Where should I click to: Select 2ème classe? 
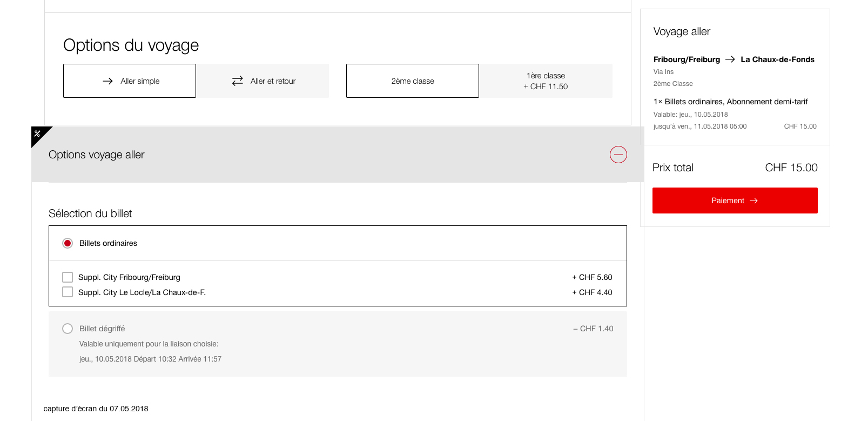coord(413,81)
